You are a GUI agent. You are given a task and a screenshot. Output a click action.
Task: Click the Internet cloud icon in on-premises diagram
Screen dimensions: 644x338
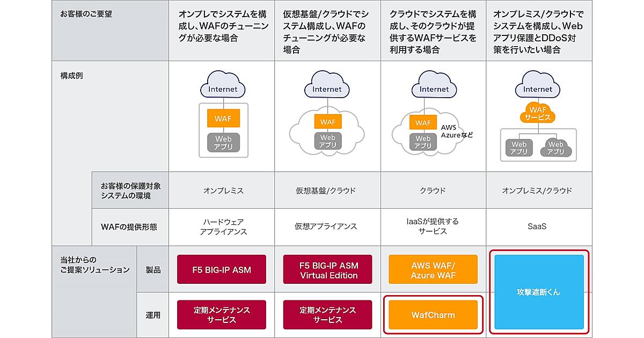(223, 88)
